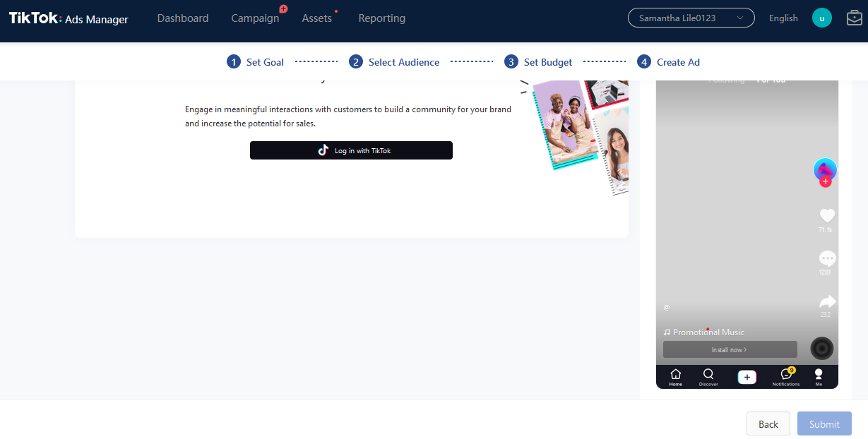Click the profile avatar with plus badge

point(825,172)
